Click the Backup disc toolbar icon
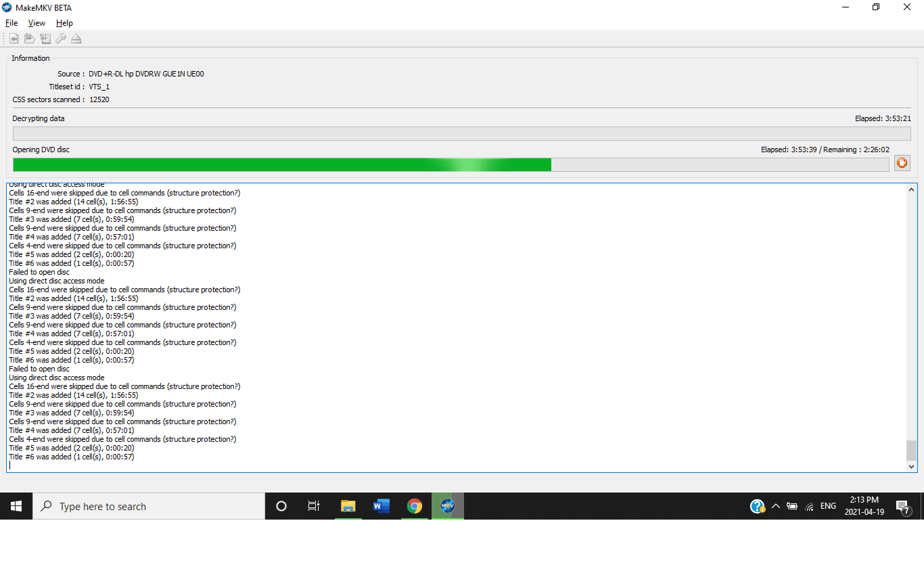 (45, 39)
